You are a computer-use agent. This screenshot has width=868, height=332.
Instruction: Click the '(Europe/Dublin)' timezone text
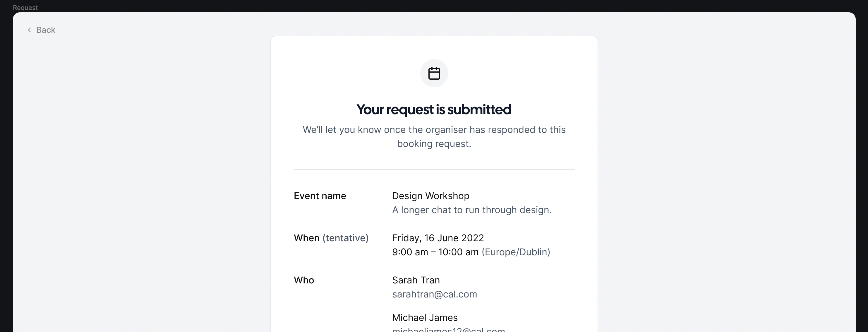516,252
